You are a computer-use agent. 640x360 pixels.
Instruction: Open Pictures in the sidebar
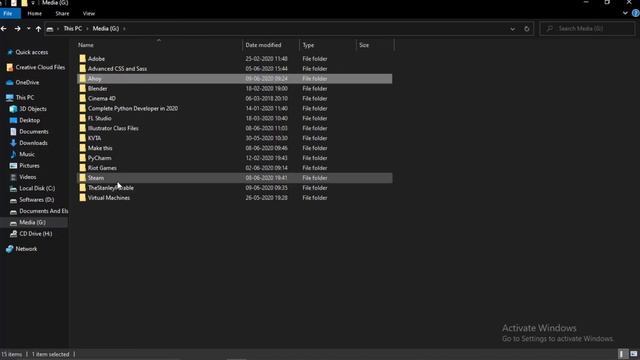[29, 166]
